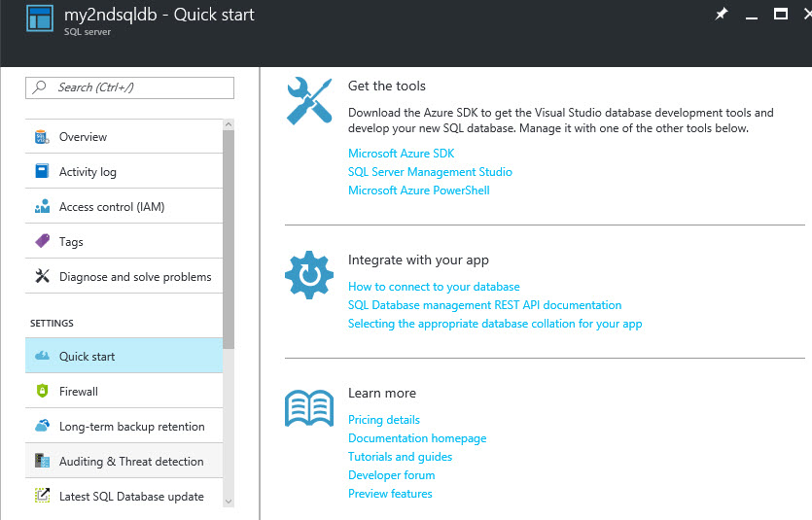This screenshot has height=520, width=812.
Task: Open Auditing & Threat detection
Action: click(124, 461)
